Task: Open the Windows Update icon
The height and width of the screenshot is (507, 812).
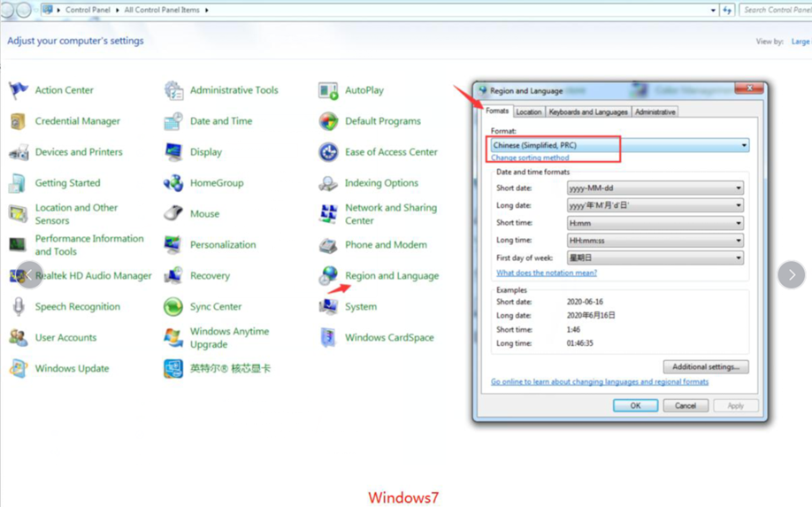Action: pyautogui.click(x=19, y=369)
